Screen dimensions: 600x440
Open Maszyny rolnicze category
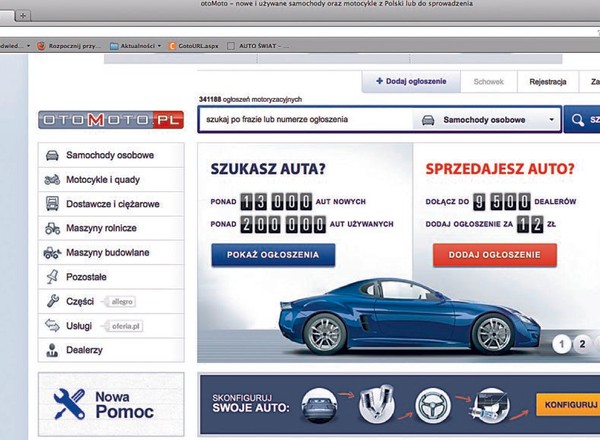click(111, 228)
